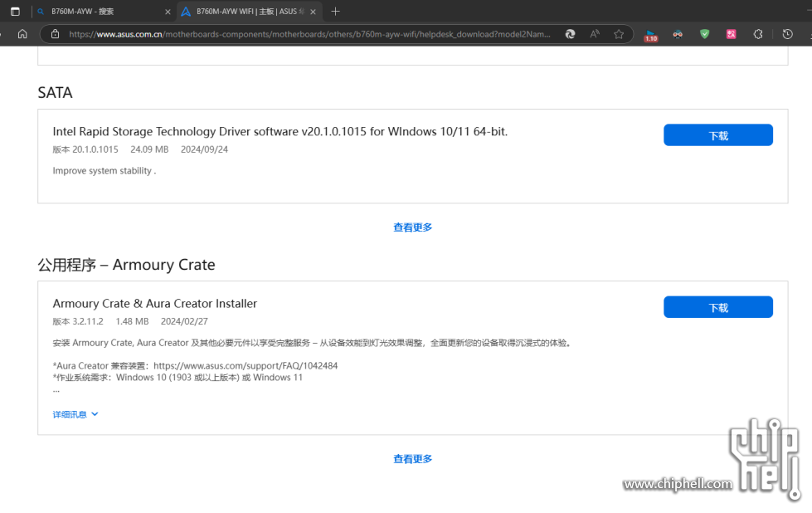Open the green shield extension

[x=704, y=34]
